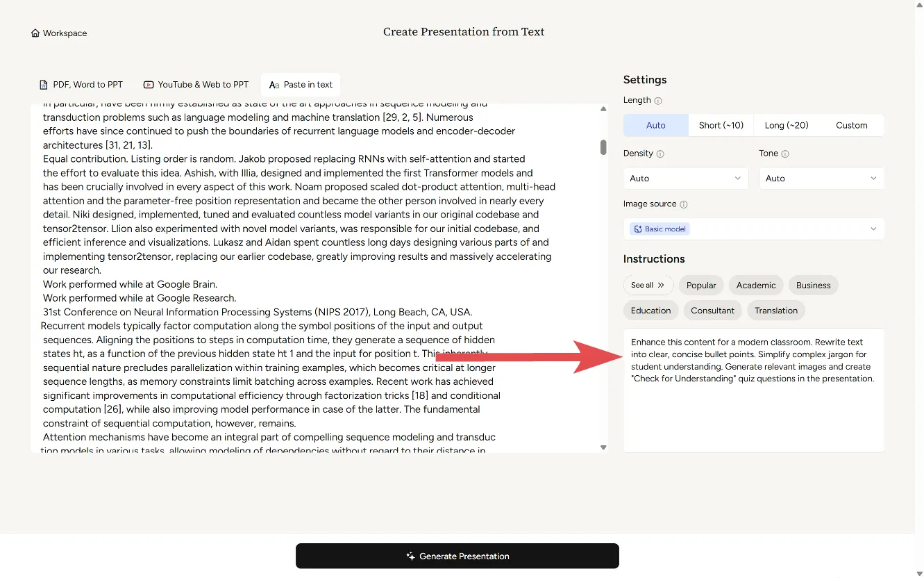
Task: Click the sparkle icon on Generate Presentation
Action: [x=410, y=556]
